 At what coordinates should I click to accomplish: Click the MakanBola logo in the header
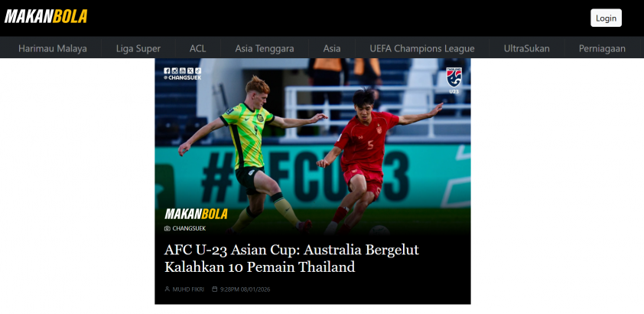click(x=46, y=16)
